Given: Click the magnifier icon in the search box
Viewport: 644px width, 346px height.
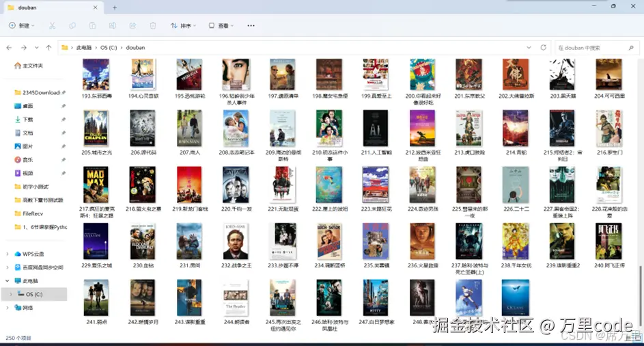Looking at the screenshot, I should tap(631, 48).
